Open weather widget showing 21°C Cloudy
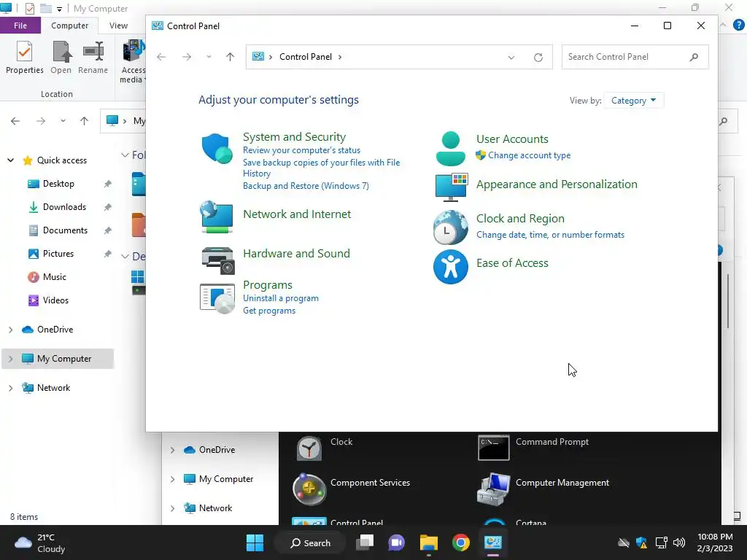 (x=40, y=542)
